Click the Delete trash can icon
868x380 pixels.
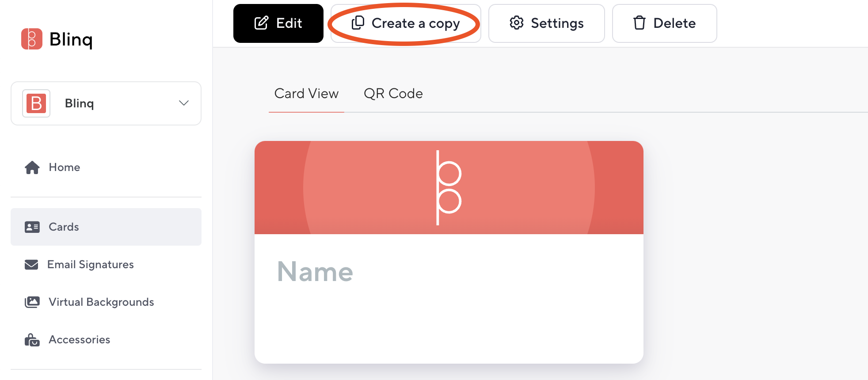point(640,23)
